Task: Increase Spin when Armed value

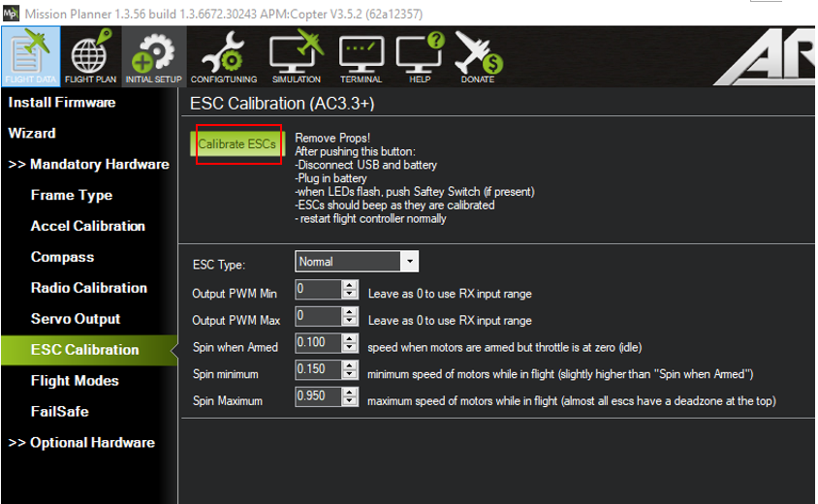Action: click(350, 338)
